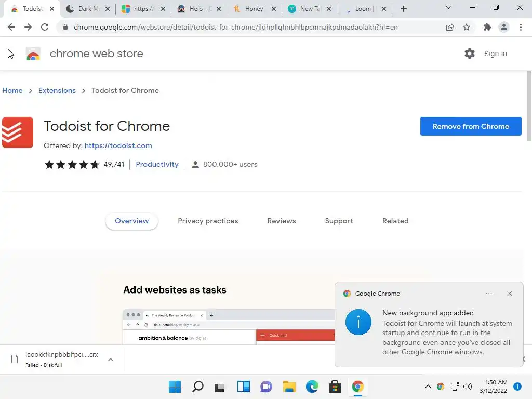Open the Support tab
Image resolution: width=532 pixels, height=399 pixels.
(x=339, y=221)
